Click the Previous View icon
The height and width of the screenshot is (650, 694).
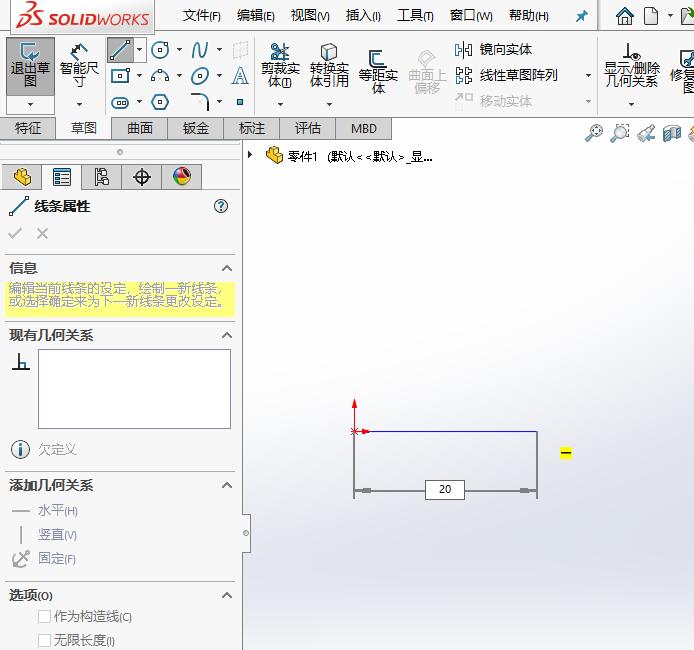point(646,133)
